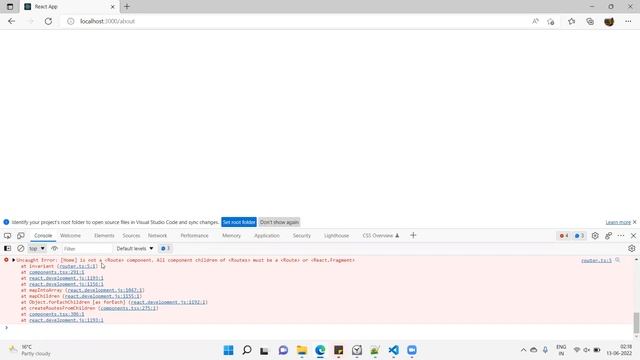Click the Don't show again button

point(279,222)
